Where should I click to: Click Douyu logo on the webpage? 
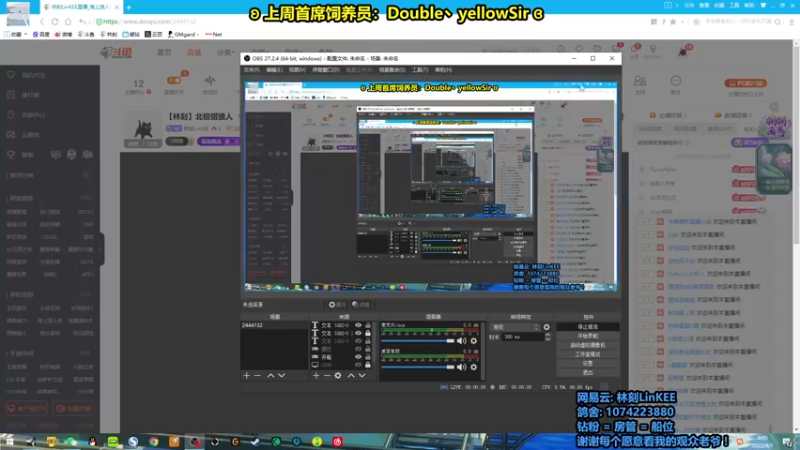pos(116,52)
